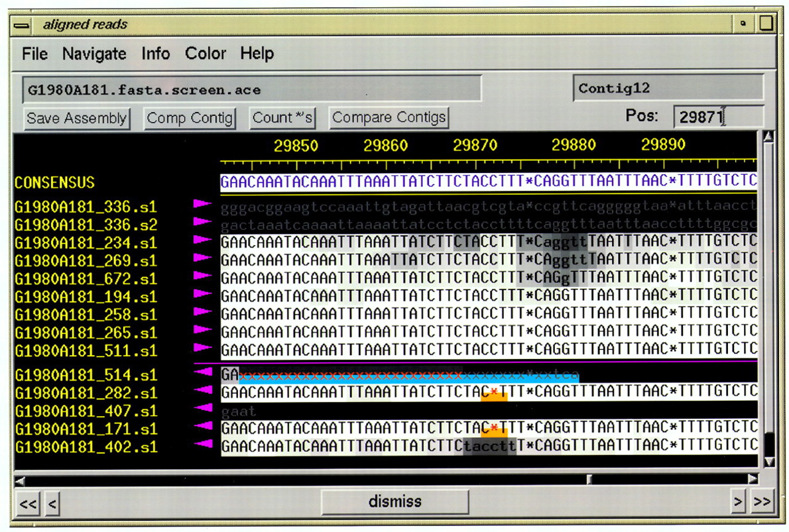
Task: Click the direction arrow of read G1980A181_258.s1
Action: click(x=203, y=311)
